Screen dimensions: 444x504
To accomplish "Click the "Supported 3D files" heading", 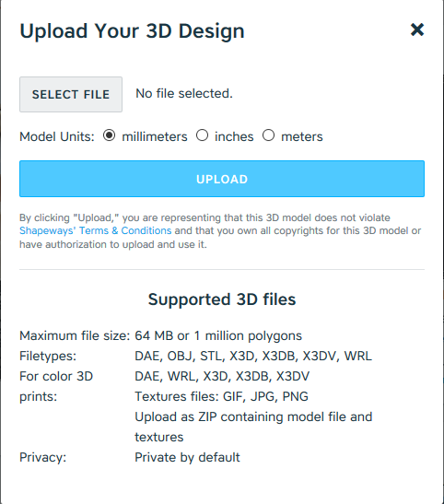I will 222,299.
